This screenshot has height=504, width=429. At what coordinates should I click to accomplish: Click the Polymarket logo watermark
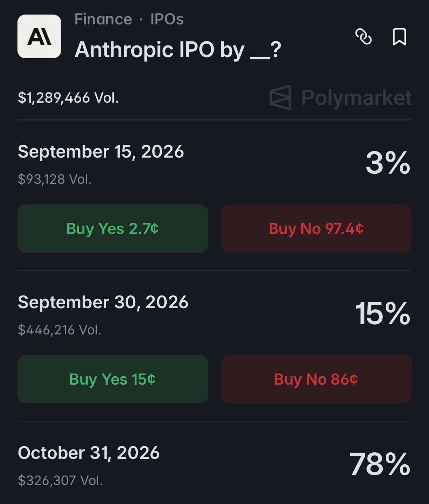point(341,98)
